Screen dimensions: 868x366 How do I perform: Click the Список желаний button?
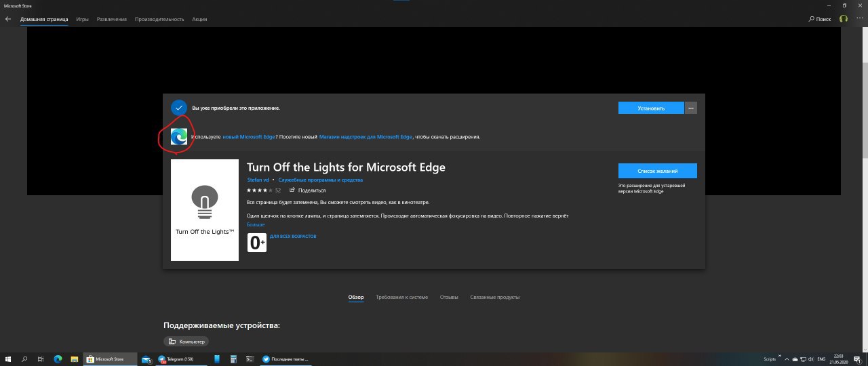(x=658, y=170)
